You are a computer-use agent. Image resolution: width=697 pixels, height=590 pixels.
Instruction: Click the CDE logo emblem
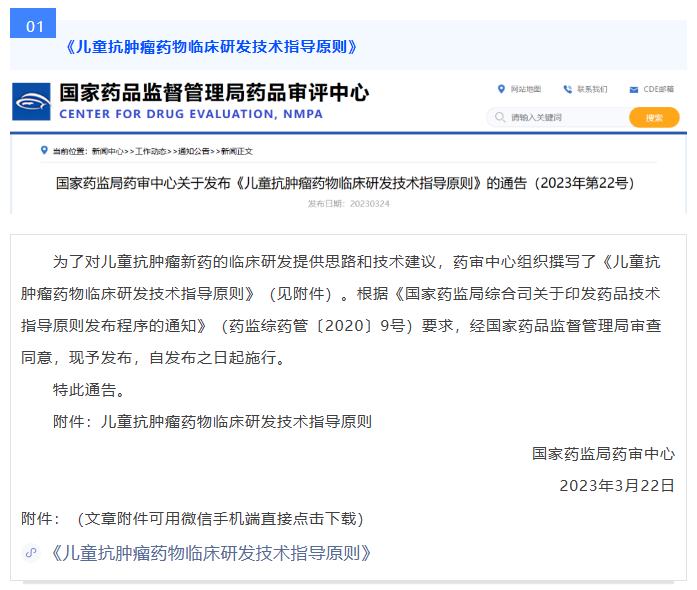pyautogui.click(x=32, y=102)
